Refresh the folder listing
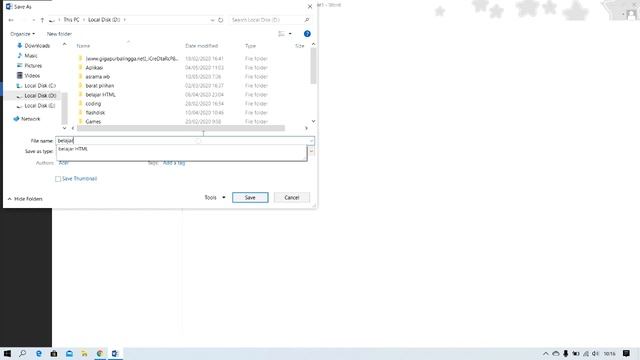Screen dimensions: 640x360 pyautogui.click(x=220, y=20)
